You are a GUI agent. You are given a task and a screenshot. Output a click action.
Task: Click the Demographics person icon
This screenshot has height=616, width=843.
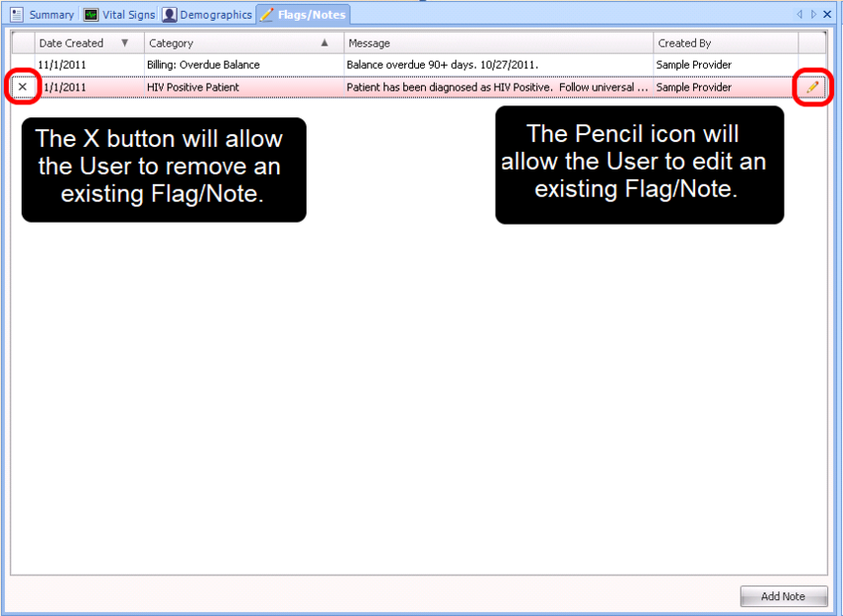pos(168,14)
